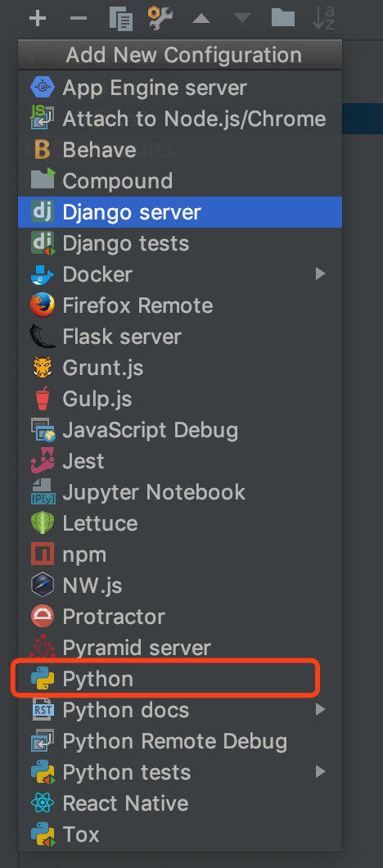Expand the Python tests submenu arrow
383x868 pixels.
pos(321,771)
